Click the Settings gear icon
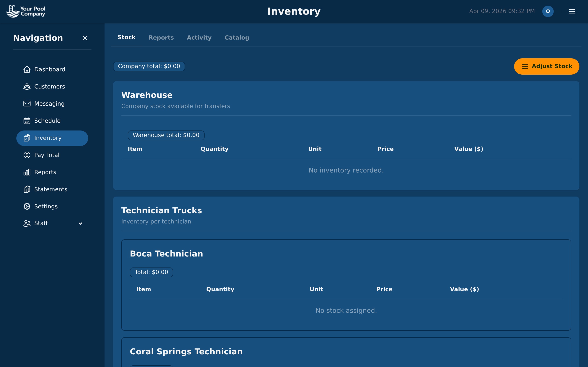The width and height of the screenshot is (588, 367). click(27, 206)
